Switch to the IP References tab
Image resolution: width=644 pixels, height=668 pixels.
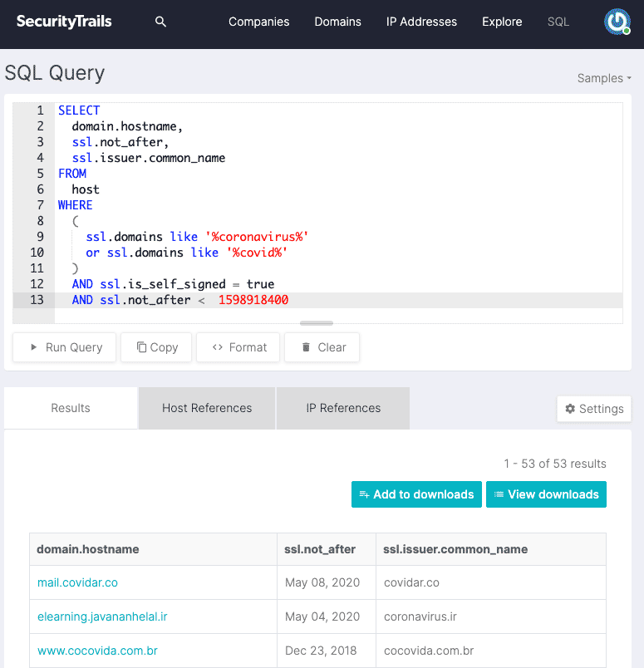[x=343, y=408]
